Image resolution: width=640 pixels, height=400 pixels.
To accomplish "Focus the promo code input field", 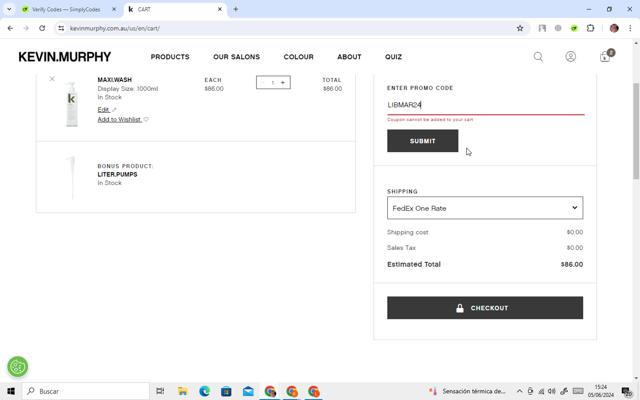I will click(x=486, y=105).
